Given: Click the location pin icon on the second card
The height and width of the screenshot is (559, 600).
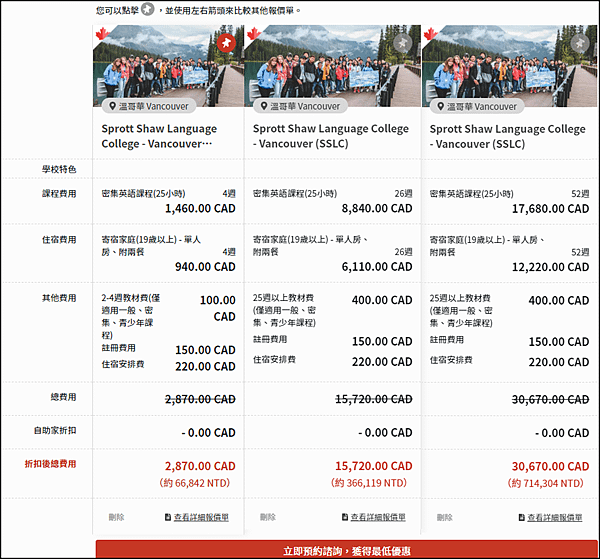Looking at the screenshot, I should tap(264, 106).
